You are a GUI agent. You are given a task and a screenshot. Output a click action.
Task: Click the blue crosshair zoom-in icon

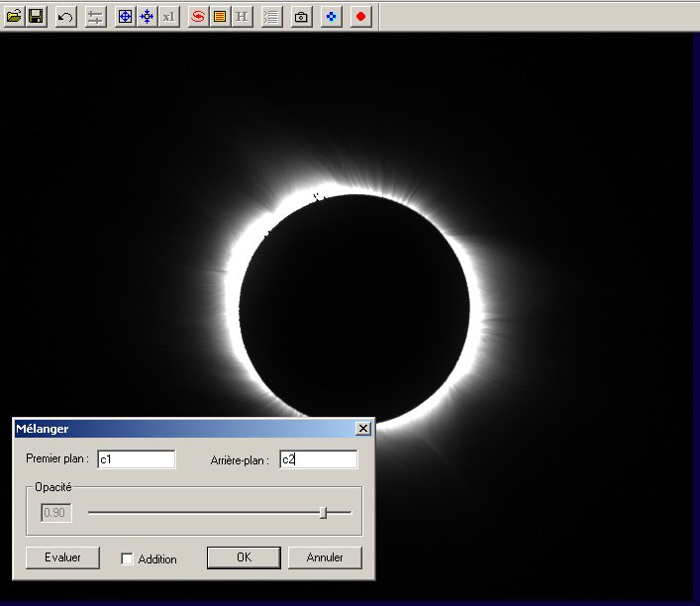pos(125,17)
